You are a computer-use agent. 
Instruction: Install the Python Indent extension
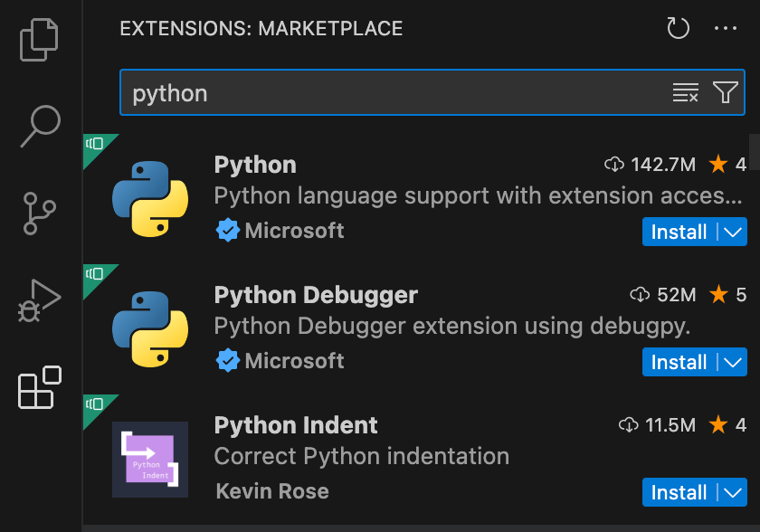point(679,492)
